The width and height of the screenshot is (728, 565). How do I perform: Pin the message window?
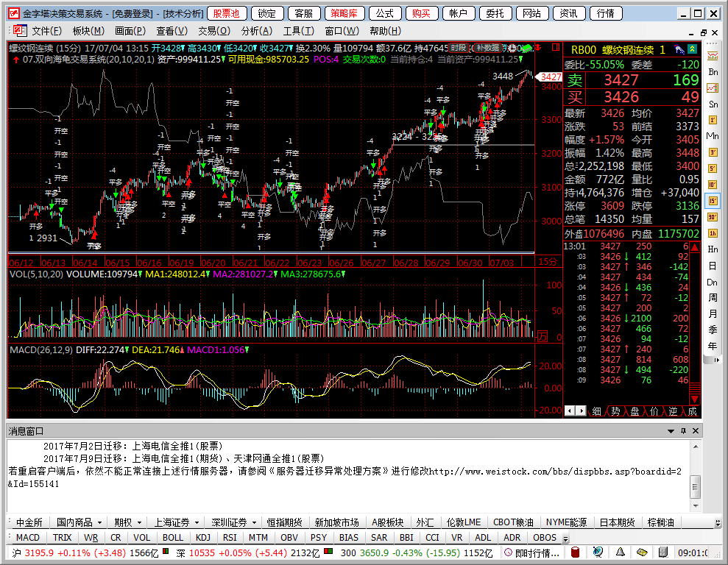coord(683,431)
